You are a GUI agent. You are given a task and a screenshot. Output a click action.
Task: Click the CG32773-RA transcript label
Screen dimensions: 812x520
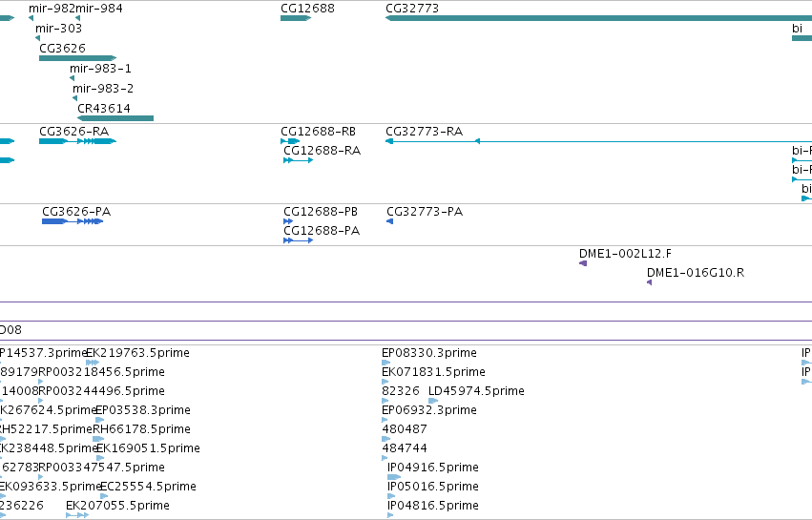[424, 131]
